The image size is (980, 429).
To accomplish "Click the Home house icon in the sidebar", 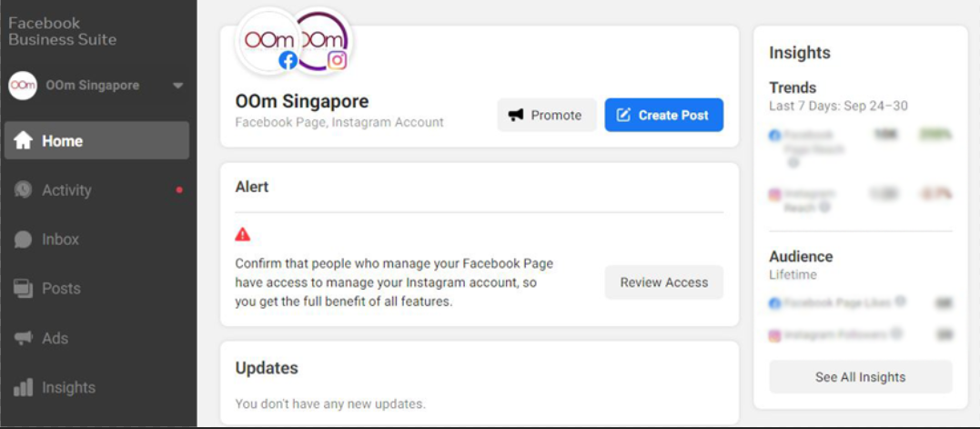I will [x=24, y=141].
